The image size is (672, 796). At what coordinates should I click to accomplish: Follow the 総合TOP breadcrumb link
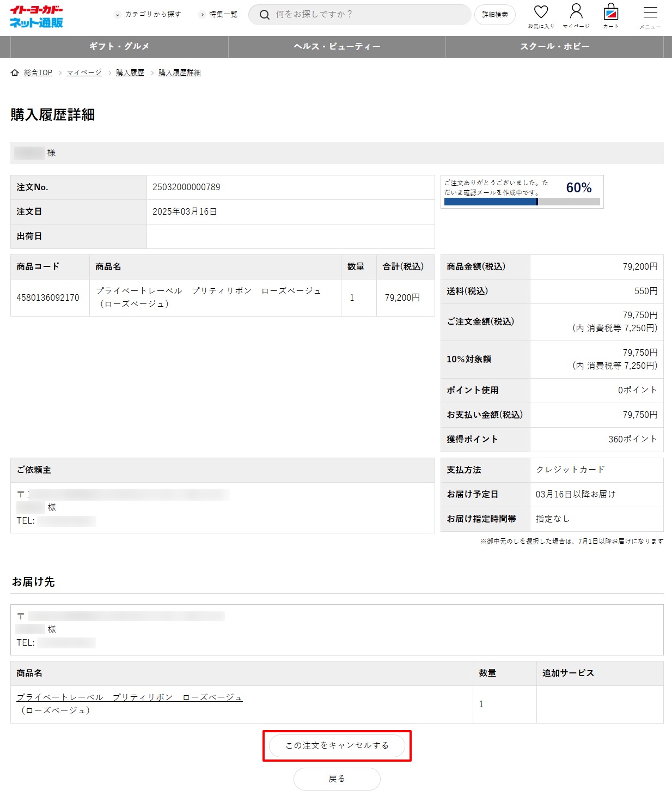coord(38,73)
